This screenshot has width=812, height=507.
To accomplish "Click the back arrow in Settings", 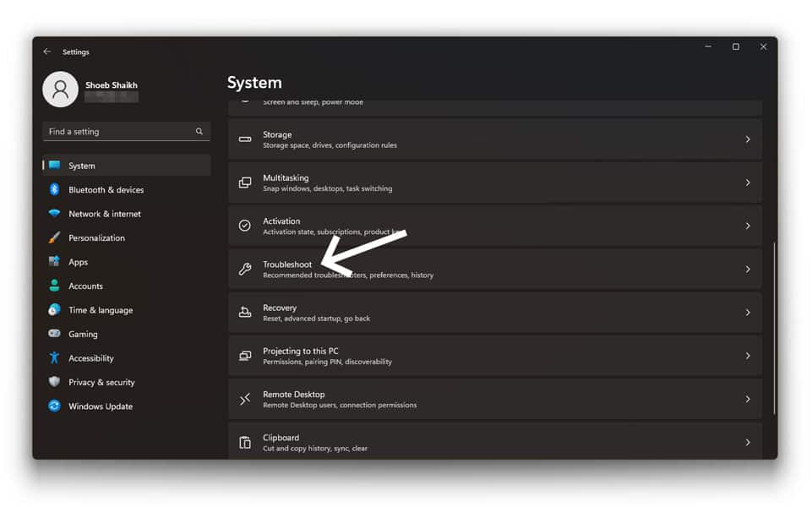I will click(47, 52).
